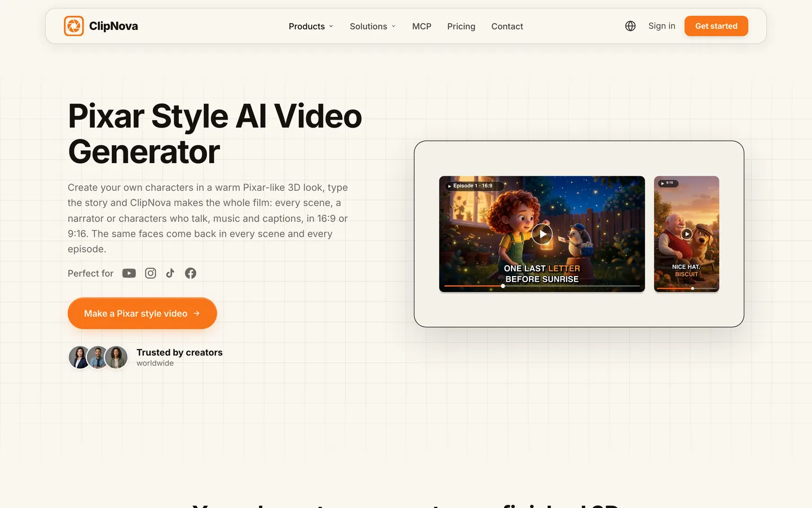Click the "Perfect for" label
Screen dimensions: 812x508
[90, 273]
